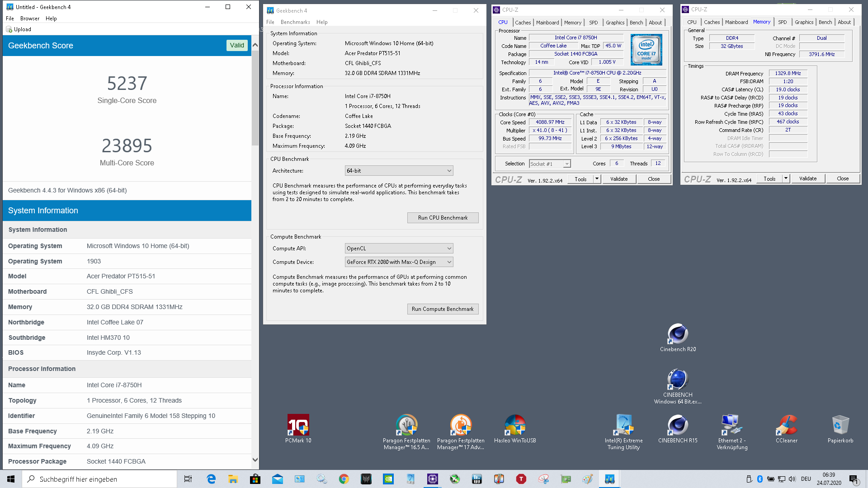Viewport: 868px width, 488px height.
Task: Switch to Geekbench taskbar icon
Action: tap(609, 479)
